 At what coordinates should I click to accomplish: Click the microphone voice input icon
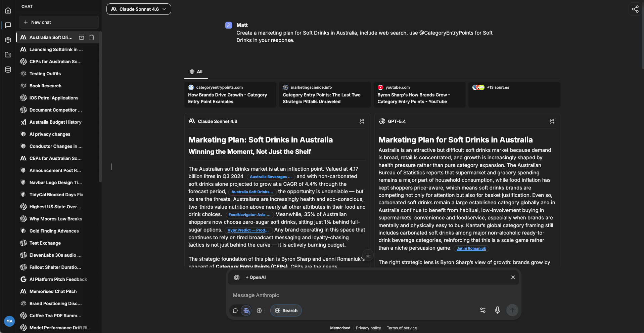coord(497,310)
